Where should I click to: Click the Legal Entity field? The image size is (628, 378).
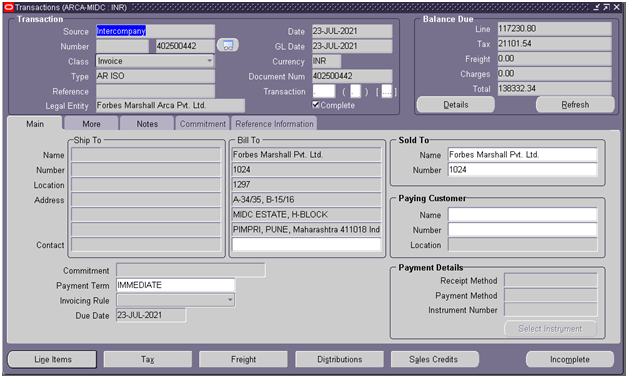170,106
